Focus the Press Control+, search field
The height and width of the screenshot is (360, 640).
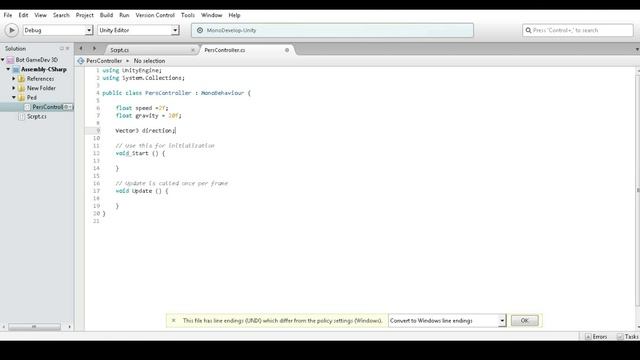tap(578, 30)
